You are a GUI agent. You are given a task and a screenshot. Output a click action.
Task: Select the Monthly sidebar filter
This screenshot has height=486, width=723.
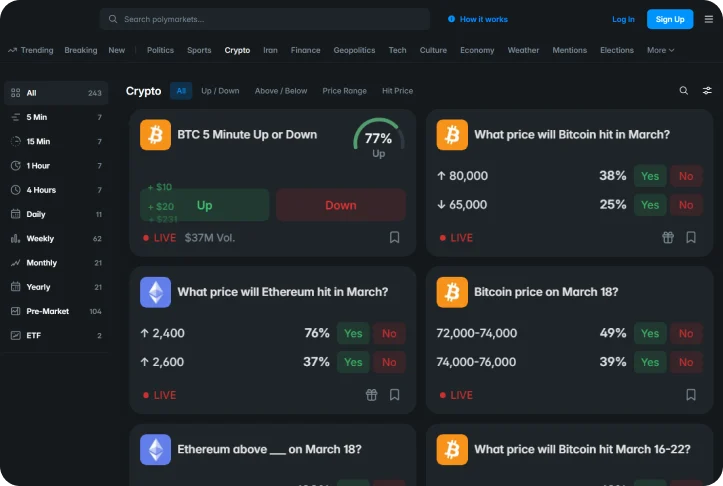click(x=56, y=263)
